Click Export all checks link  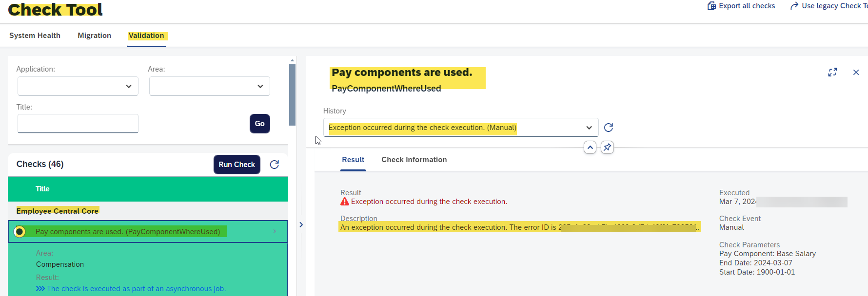point(747,6)
